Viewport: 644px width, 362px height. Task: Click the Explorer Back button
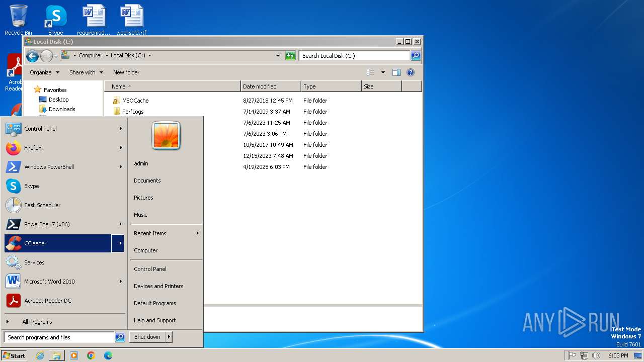[x=32, y=56]
